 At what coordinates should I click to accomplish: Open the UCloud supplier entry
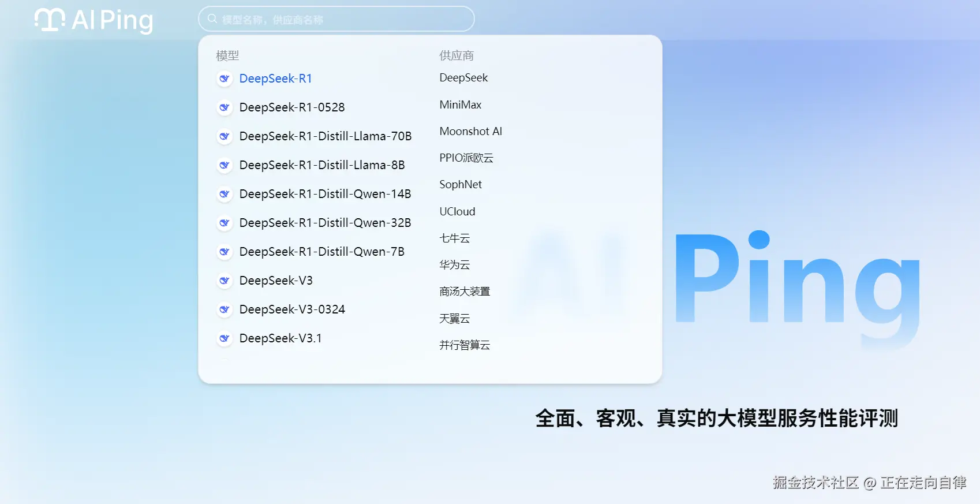point(458,211)
